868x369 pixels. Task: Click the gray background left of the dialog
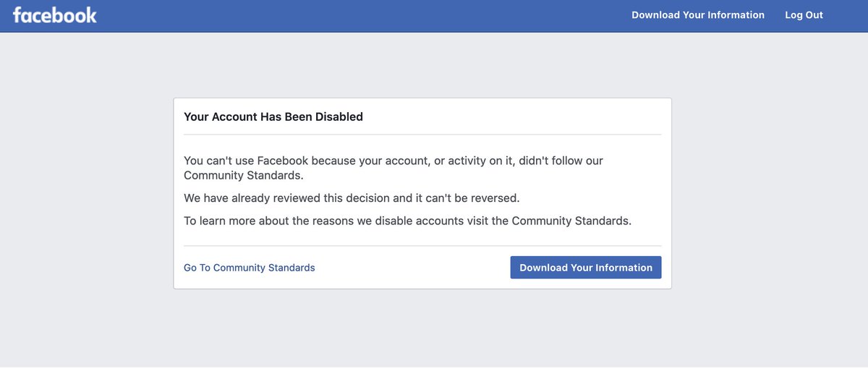point(87,194)
